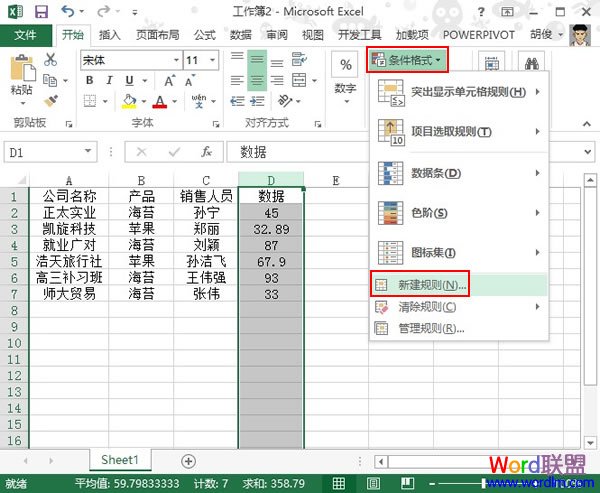Click the Paste clipboard icon
This screenshot has width=600, height=493.
23,68
